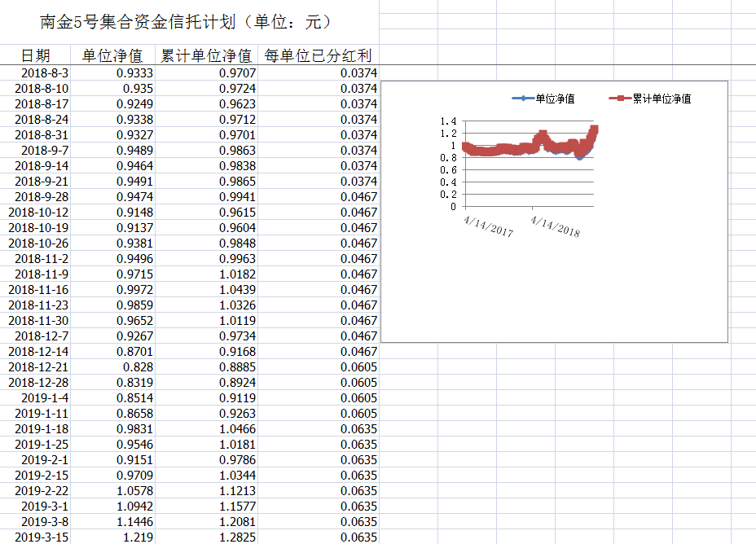Select the dividend cell 0.0635 in 2019-1-18 row
Image resolution: width=756 pixels, height=544 pixels.
[x=319, y=429]
